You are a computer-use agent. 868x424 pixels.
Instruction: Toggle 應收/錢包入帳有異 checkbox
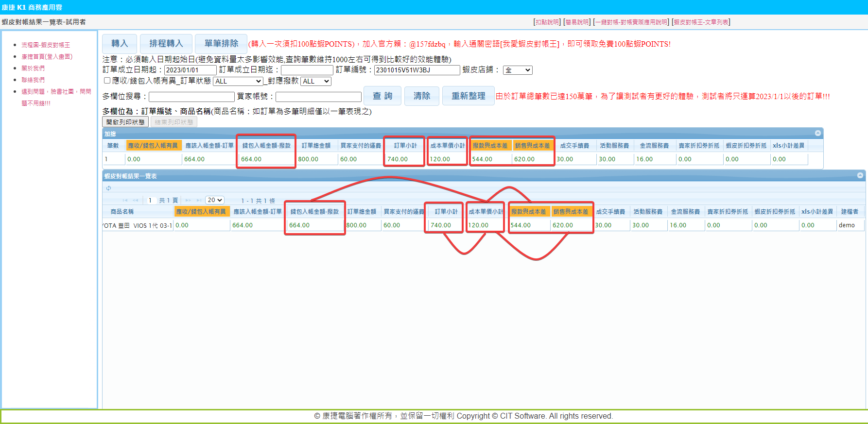click(x=107, y=81)
